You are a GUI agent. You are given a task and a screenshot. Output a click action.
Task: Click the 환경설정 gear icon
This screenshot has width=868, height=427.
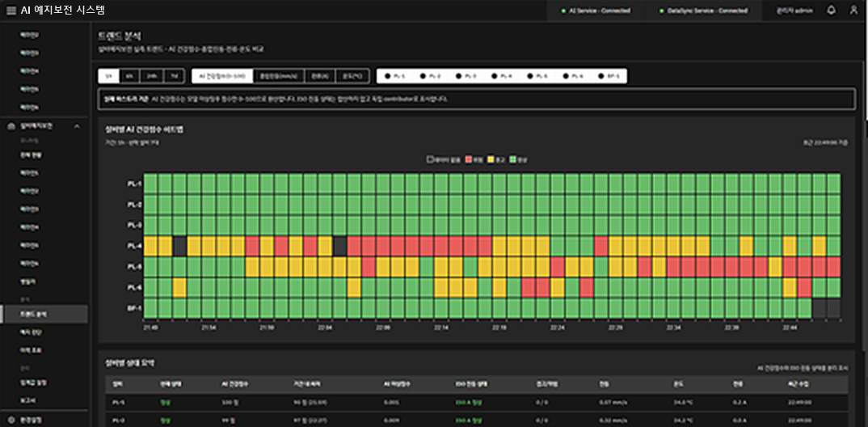click(11, 419)
